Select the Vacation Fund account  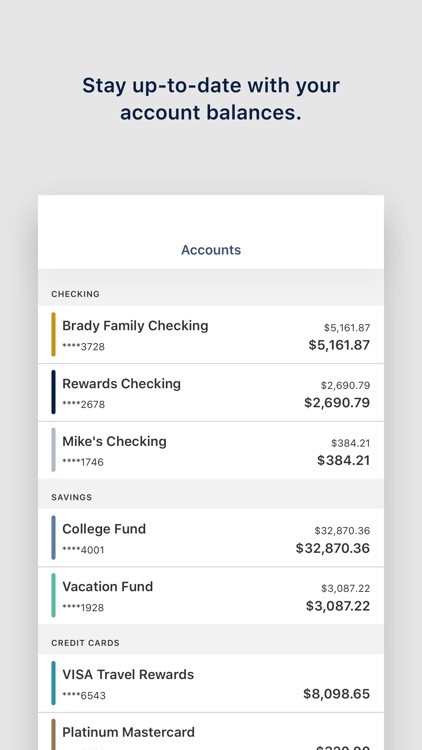point(211,596)
